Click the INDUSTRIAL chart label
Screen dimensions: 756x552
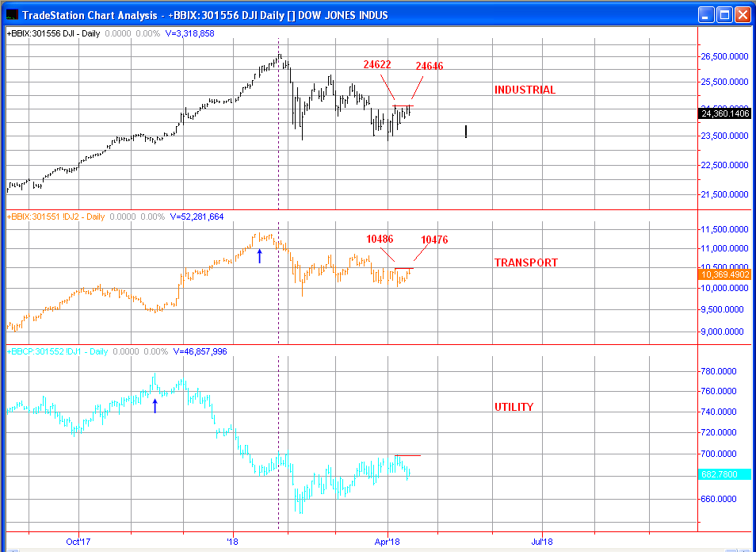[525, 90]
